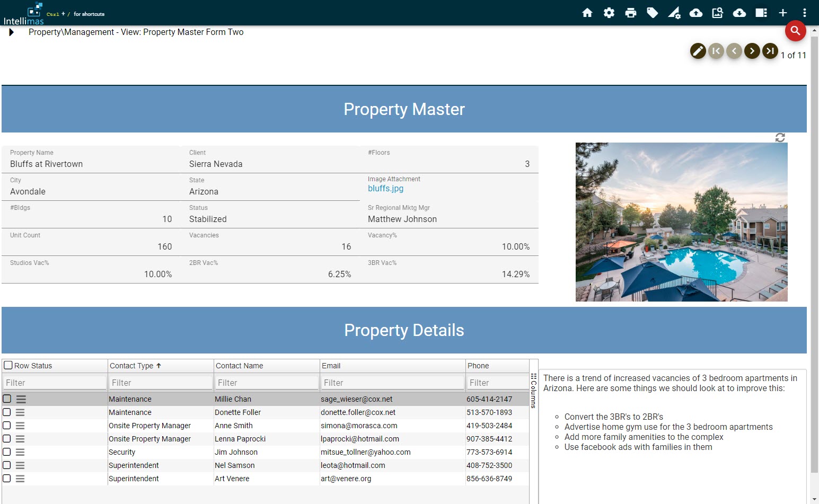Go to the Home icon in the toolbar

[x=587, y=13]
